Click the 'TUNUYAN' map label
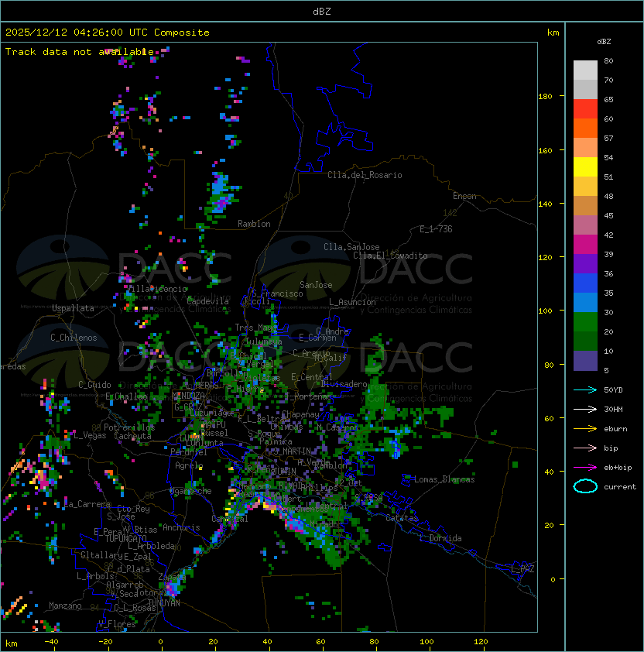The image size is (644, 652). coord(164,603)
